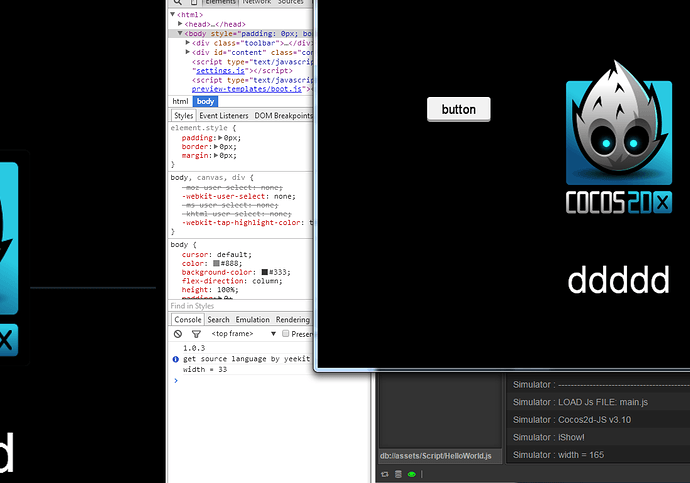Open the preview-templates/boot.js link

click(x=247, y=89)
